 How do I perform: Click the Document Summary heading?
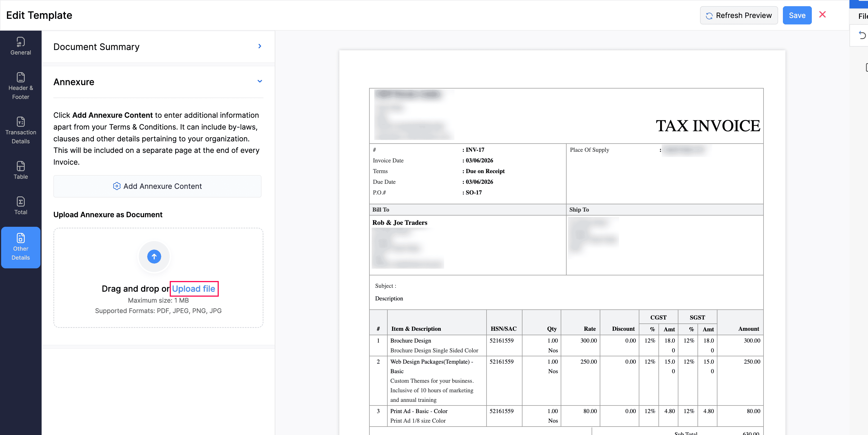click(x=96, y=47)
